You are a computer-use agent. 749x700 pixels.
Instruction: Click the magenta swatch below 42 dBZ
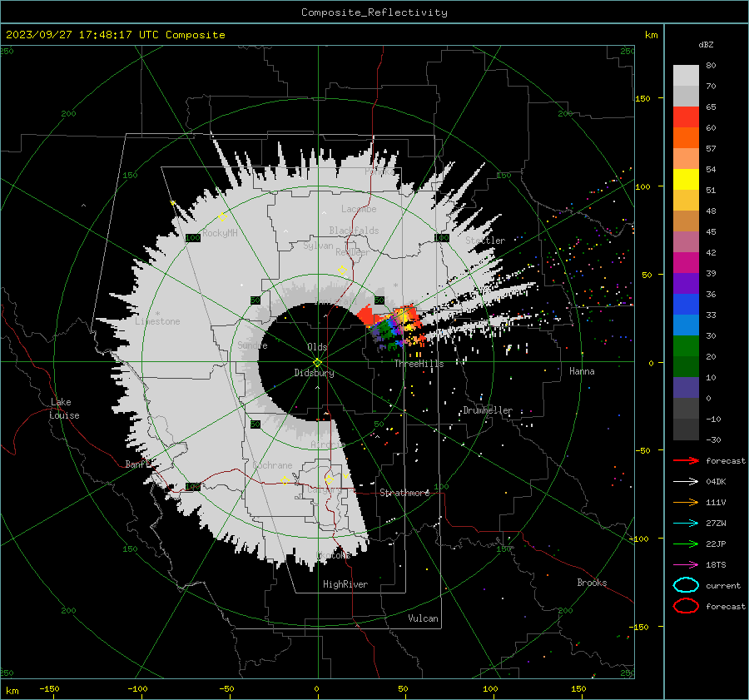click(x=686, y=263)
